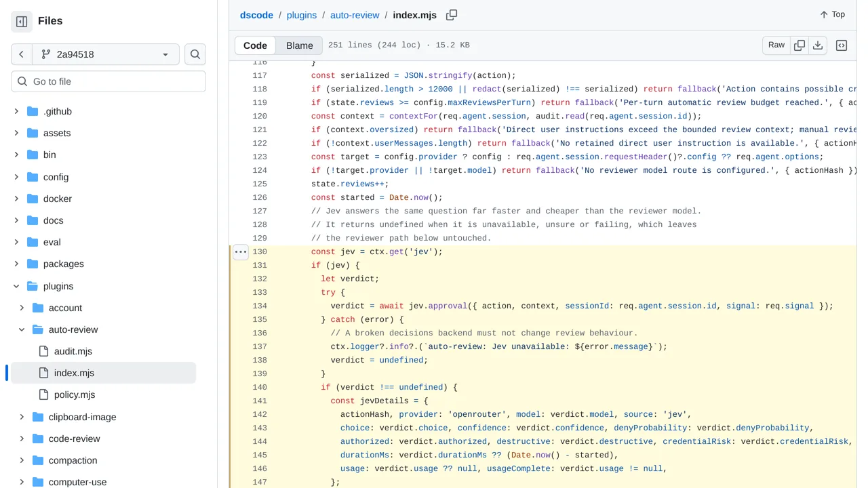Collapse the Files side panel icon
Image resolution: width=868 pixels, height=488 pixels.
pos(22,22)
